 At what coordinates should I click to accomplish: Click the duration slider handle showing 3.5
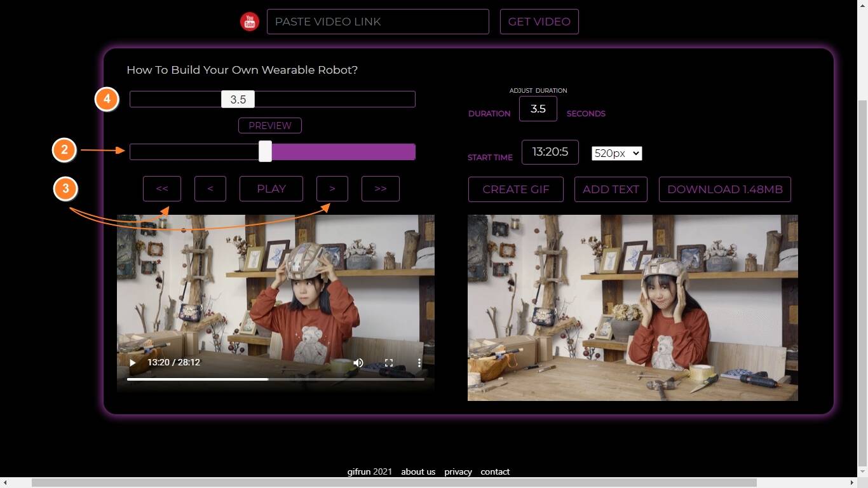click(x=237, y=99)
